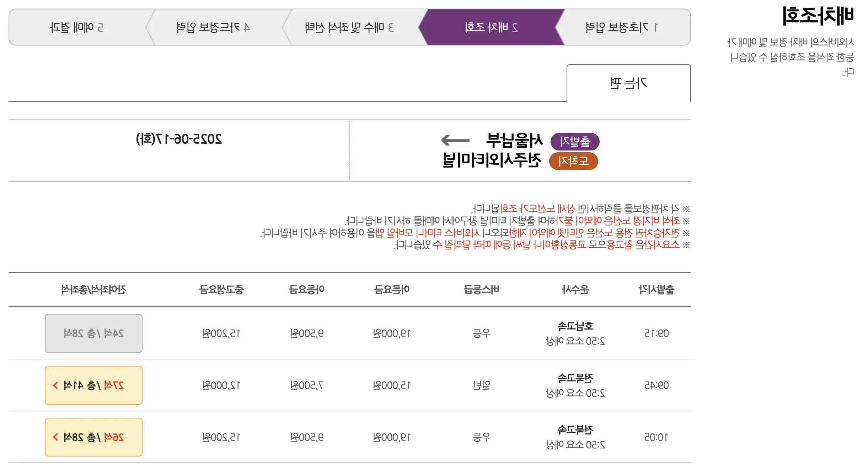Select step 2 배차 조회 tab

click(x=491, y=27)
